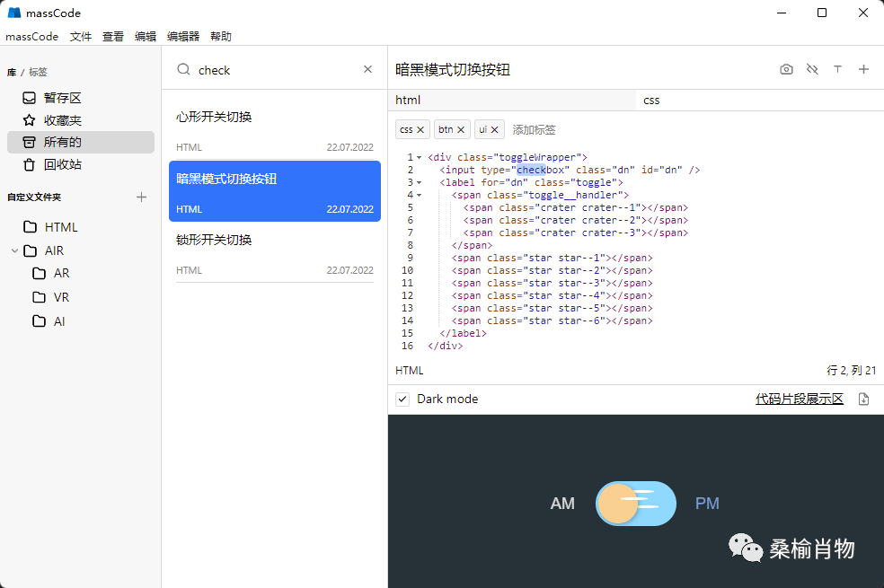Click the export file icon beside 代码片段展示区
The image size is (884, 588).
pyautogui.click(x=863, y=399)
